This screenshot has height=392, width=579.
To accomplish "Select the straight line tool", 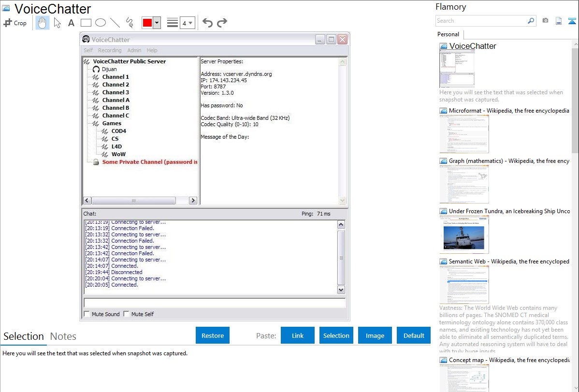I will [x=115, y=23].
